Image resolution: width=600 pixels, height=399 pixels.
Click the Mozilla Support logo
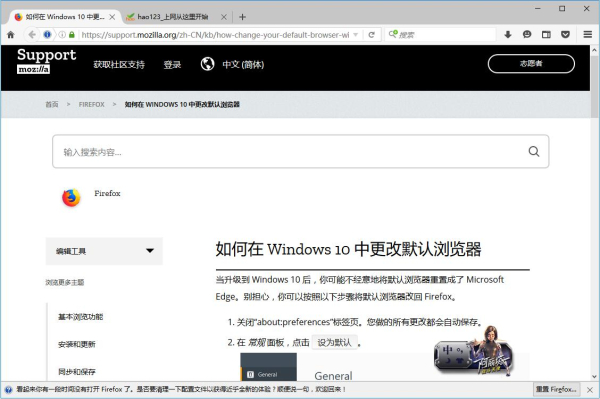[47, 61]
